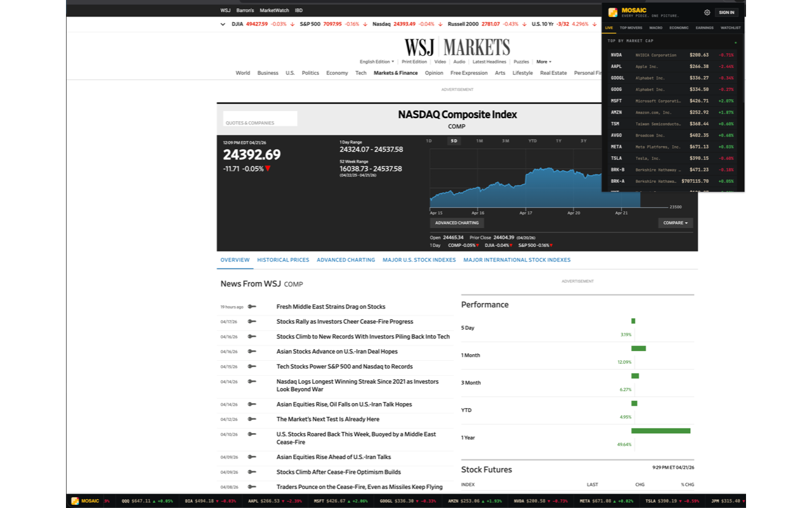Viewport: 812px width, 508px height.
Task: Select 1M chart range
Action: (480, 141)
